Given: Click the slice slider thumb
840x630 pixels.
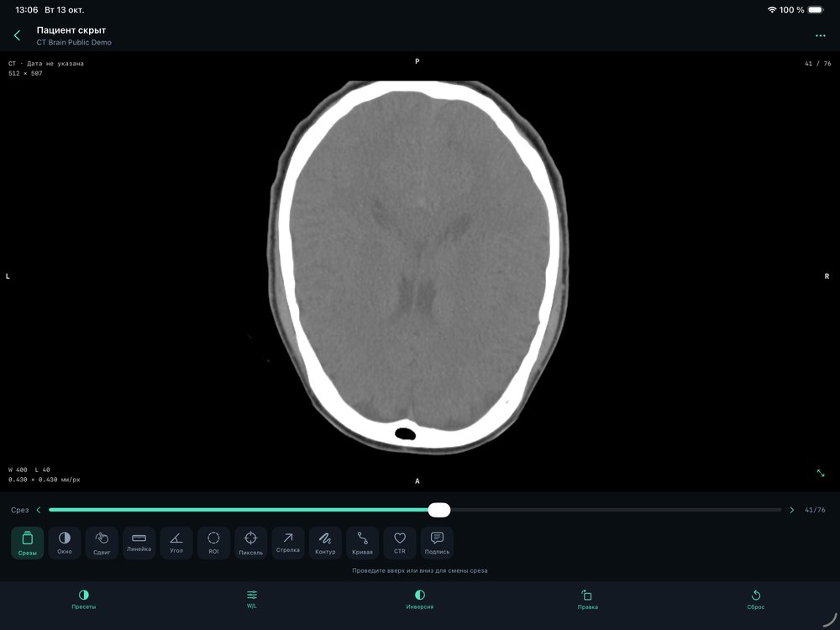Looking at the screenshot, I should (439, 510).
